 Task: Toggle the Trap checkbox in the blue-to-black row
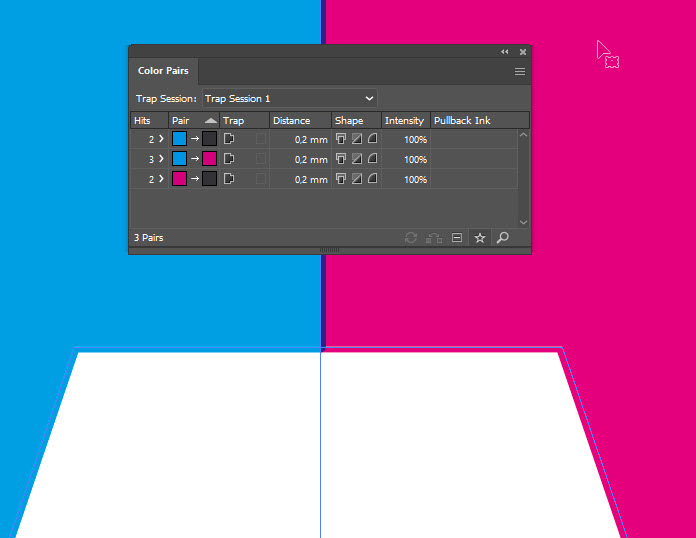click(261, 138)
